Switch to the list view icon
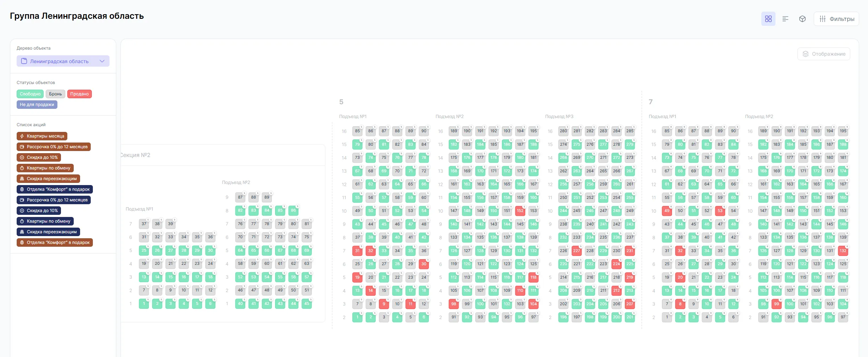This screenshot has width=868, height=357. pyautogui.click(x=785, y=19)
